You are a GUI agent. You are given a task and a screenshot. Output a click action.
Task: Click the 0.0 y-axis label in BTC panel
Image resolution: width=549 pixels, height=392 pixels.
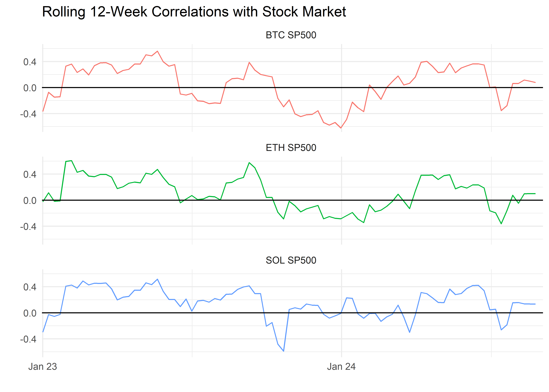[30, 88]
